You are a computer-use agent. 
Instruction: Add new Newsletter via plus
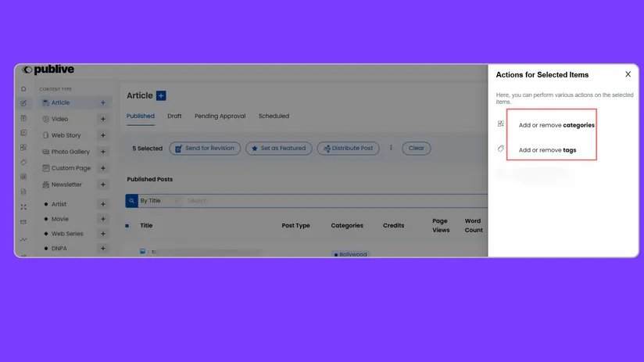103,185
